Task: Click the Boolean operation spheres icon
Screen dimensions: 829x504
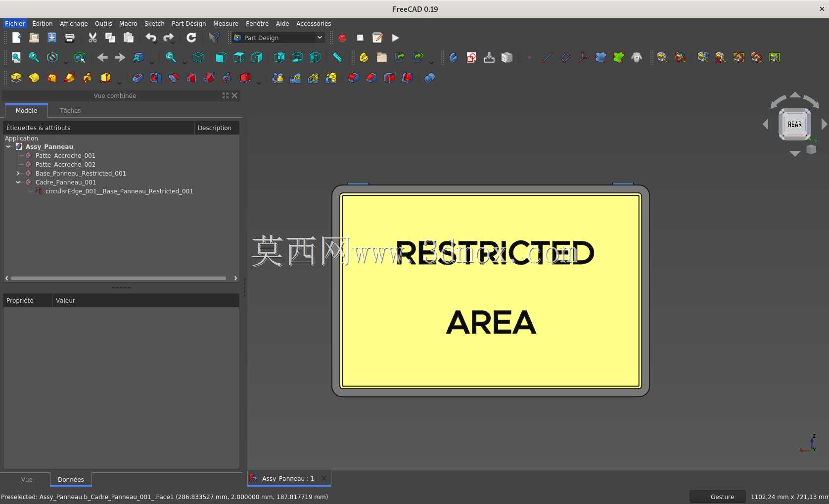Action: tap(429, 78)
